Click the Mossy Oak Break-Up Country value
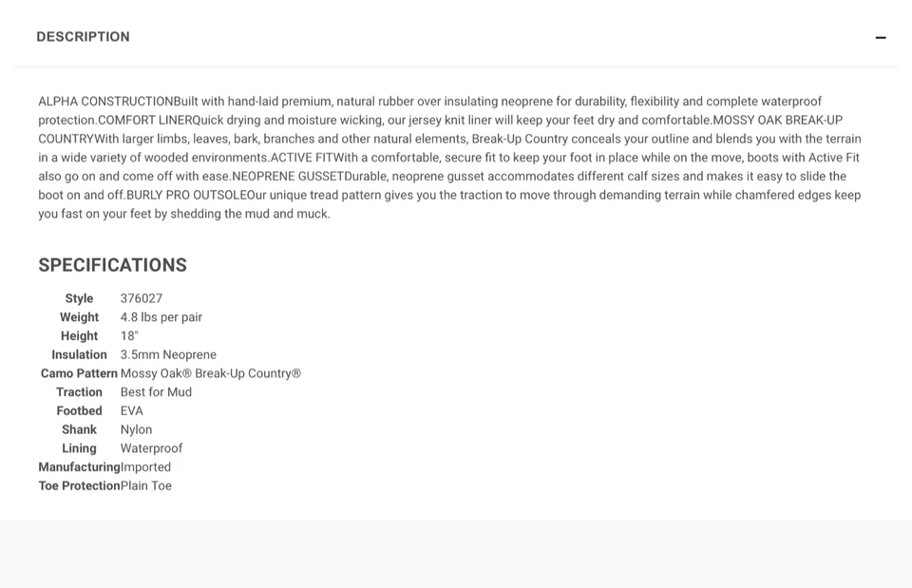 [211, 373]
